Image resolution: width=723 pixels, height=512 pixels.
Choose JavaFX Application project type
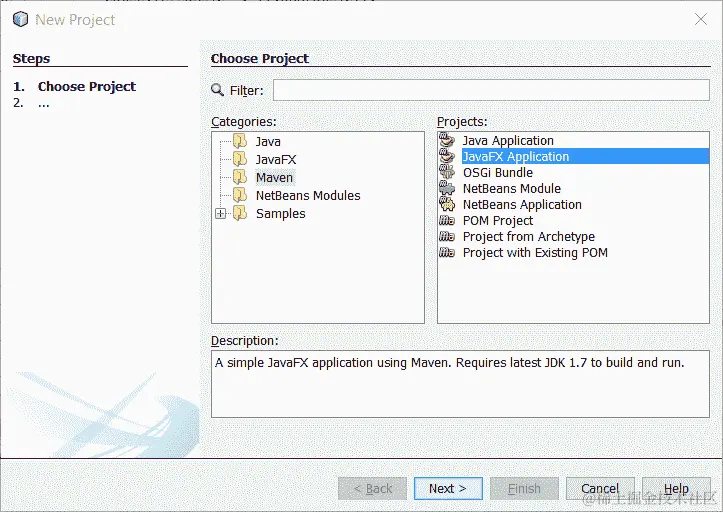tap(586, 156)
